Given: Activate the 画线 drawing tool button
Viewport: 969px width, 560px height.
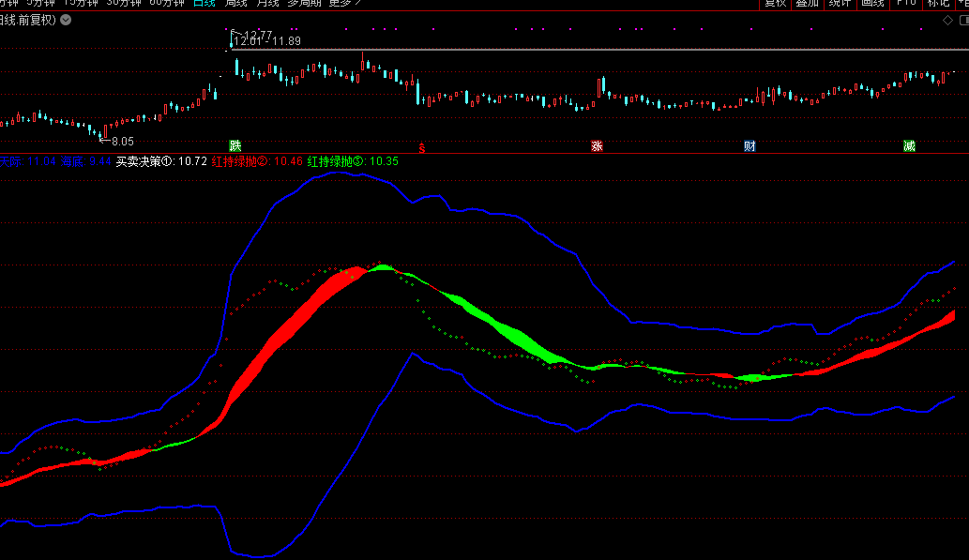Looking at the screenshot, I should [x=872, y=3].
